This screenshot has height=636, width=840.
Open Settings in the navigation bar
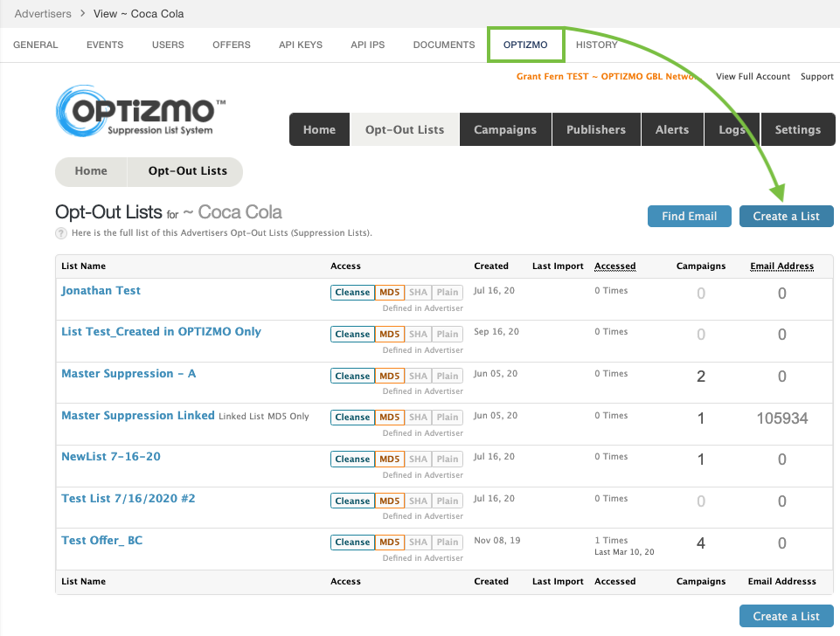click(x=798, y=129)
